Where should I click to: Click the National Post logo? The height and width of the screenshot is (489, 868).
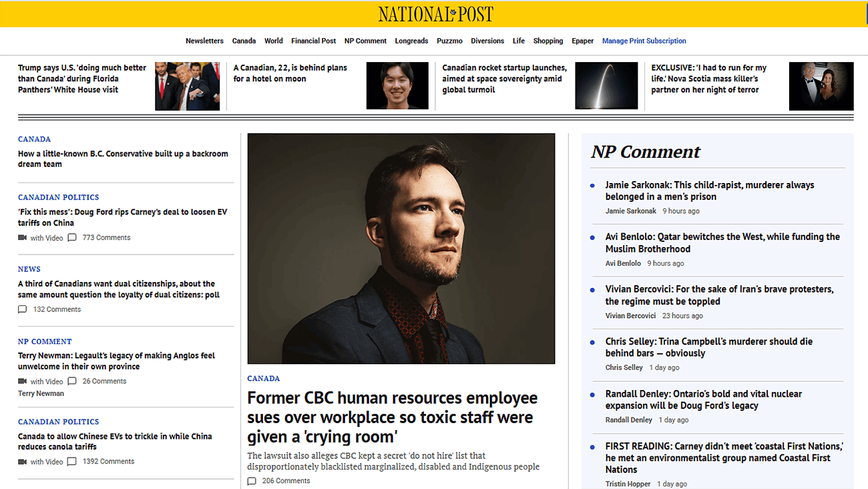coord(434,13)
